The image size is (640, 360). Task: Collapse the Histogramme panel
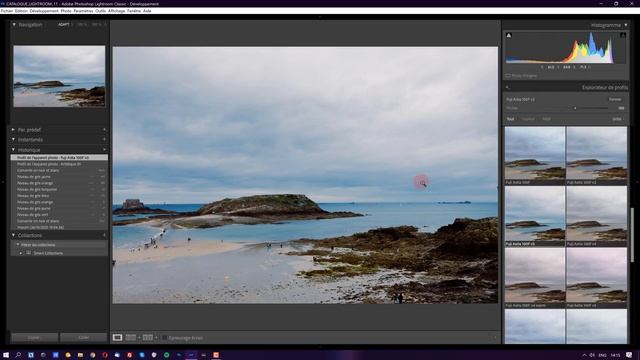[x=626, y=25]
